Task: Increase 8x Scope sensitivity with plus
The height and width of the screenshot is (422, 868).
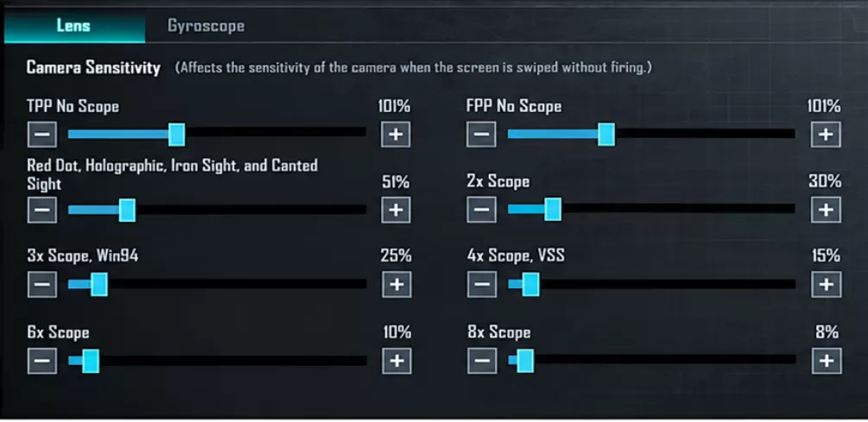Action: [827, 362]
